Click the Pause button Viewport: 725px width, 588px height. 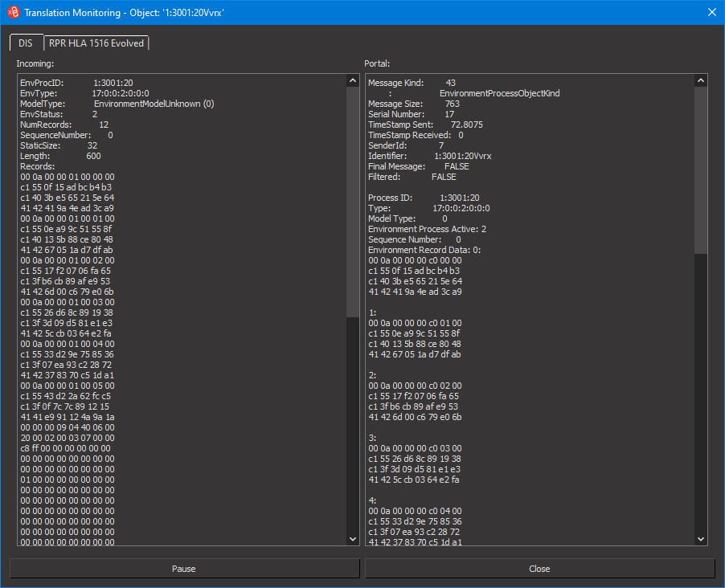coord(183,568)
